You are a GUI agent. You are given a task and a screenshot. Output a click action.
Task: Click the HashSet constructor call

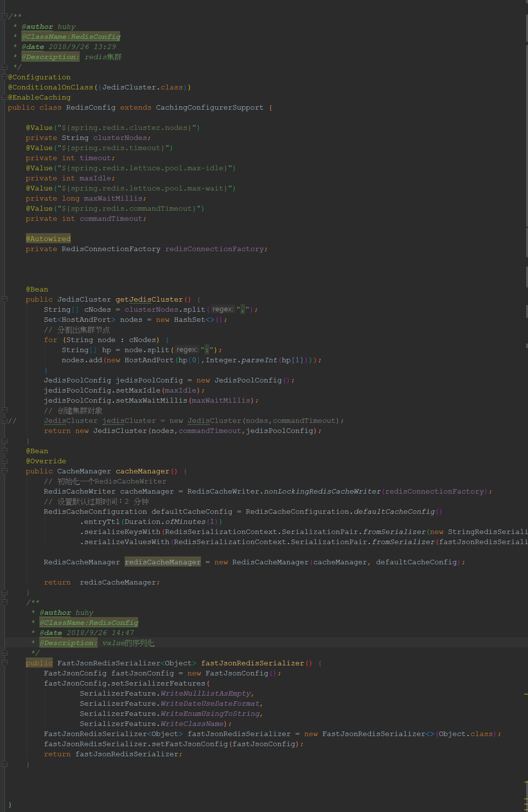(x=198, y=320)
